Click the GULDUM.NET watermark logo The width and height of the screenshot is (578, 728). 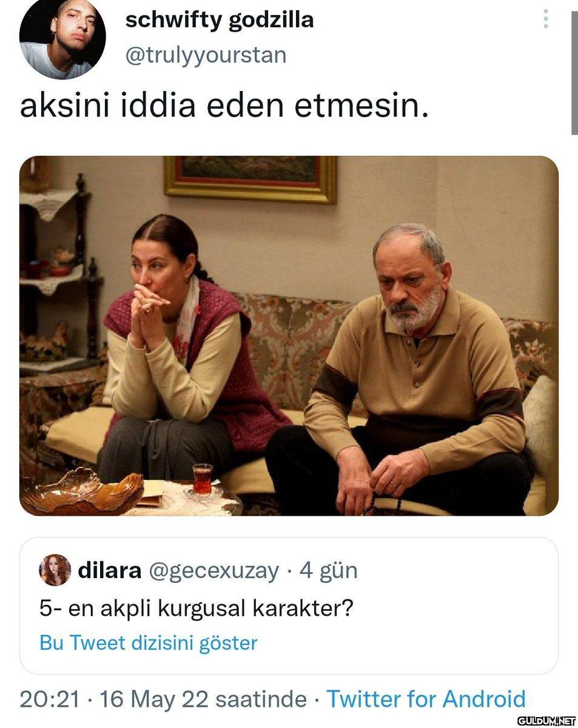(x=546, y=721)
